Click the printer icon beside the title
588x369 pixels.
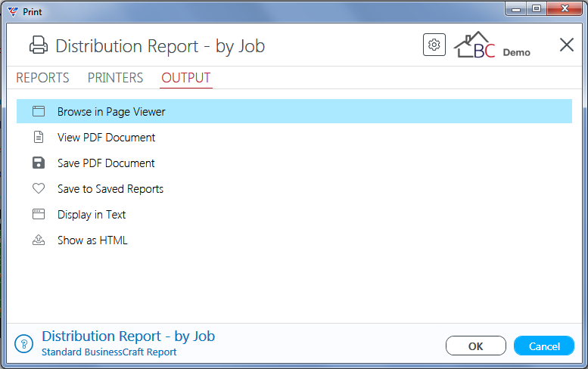pos(39,45)
